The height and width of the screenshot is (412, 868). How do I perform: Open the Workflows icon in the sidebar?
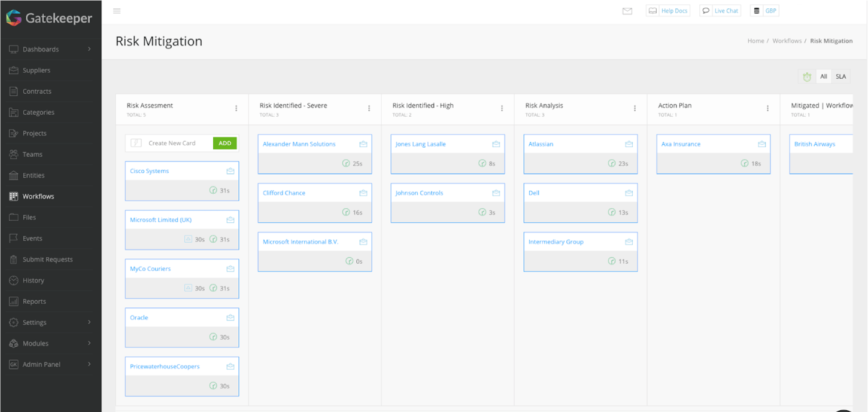click(13, 196)
